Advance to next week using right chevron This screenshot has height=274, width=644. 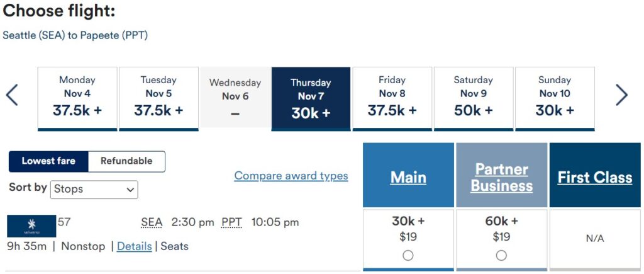[622, 95]
